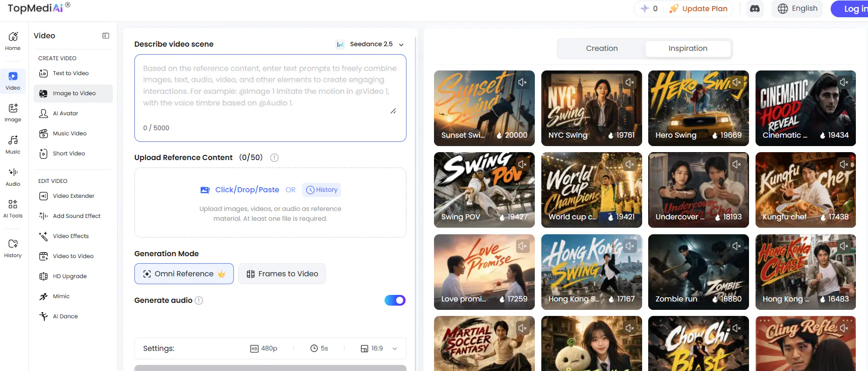Unmute the Swing POV video card
Screen dimensions: 868x371
tap(522, 164)
